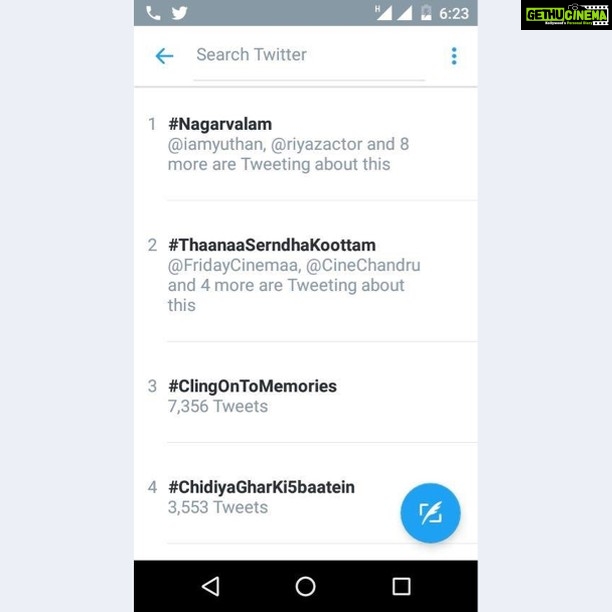Click the Search Twitter input field
This screenshot has height=612, width=612.
309,55
